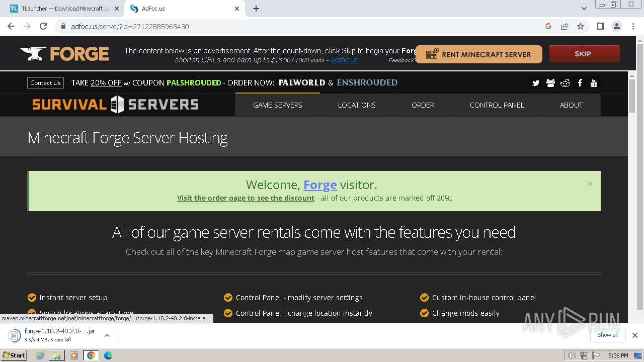Click the share page icon
The image size is (644, 362).
click(x=565, y=26)
